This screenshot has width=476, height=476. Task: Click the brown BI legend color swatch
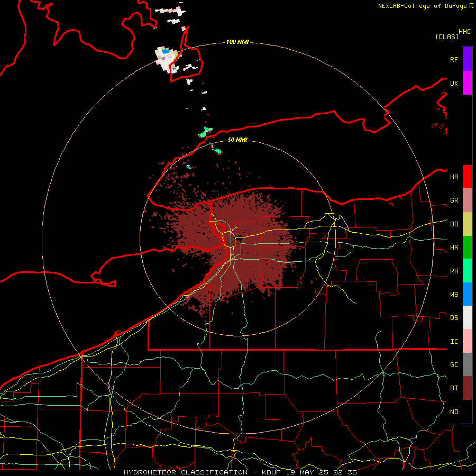click(467, 388)
